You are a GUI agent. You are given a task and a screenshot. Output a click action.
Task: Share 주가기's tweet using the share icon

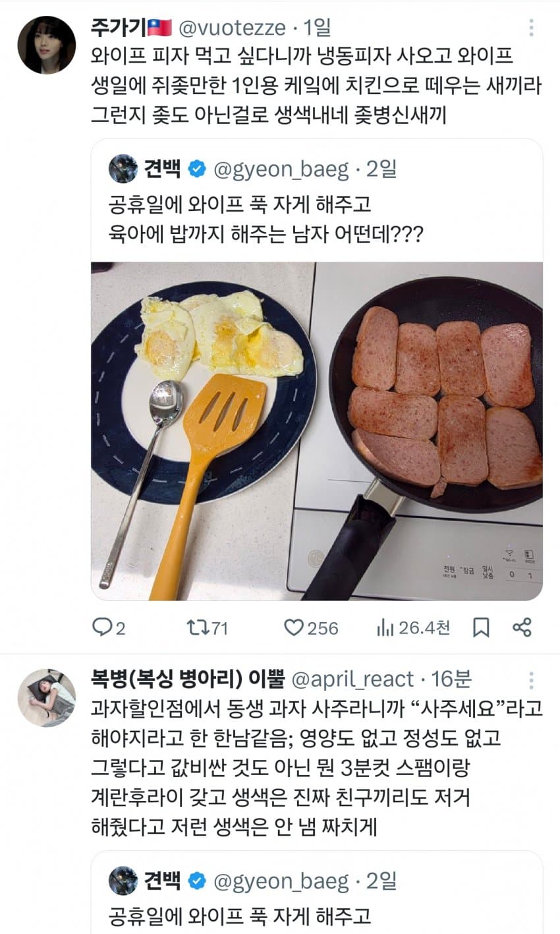tap(523, 629)
